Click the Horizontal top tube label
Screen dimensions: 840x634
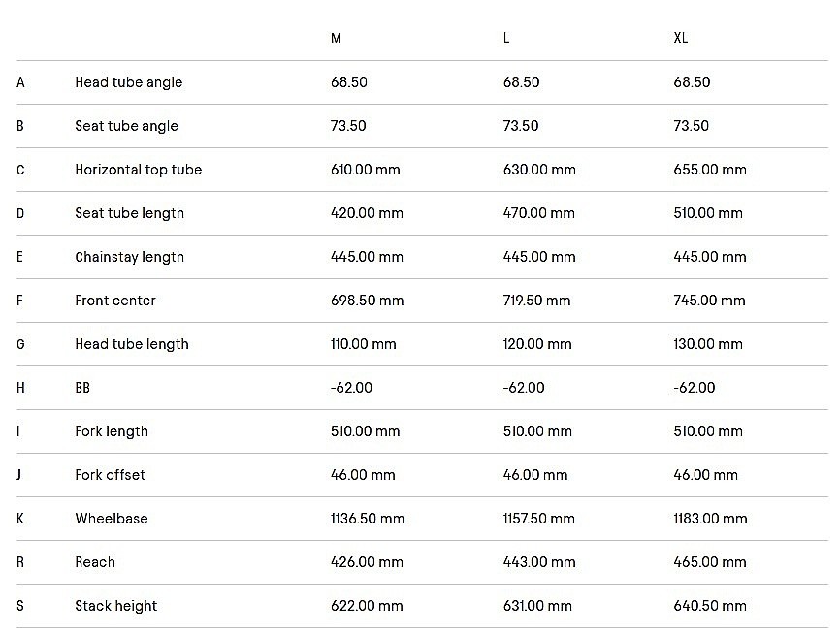138,170
